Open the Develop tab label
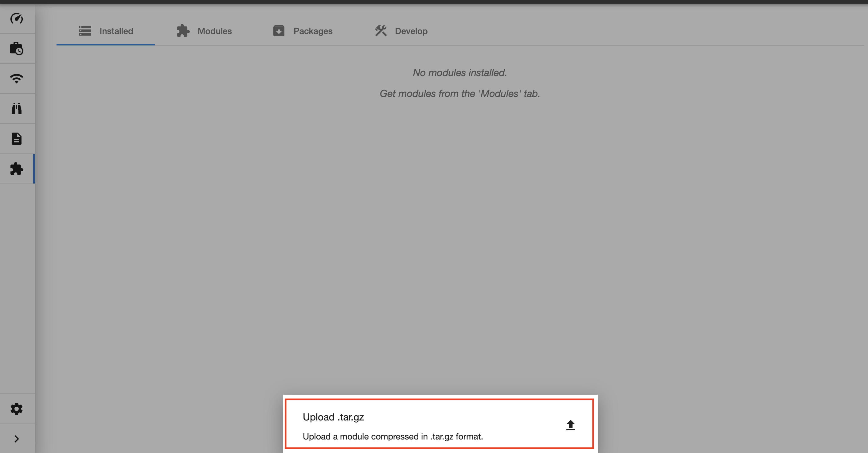The width and height of the screenshot is (868, 453). [x=411, y=31]
